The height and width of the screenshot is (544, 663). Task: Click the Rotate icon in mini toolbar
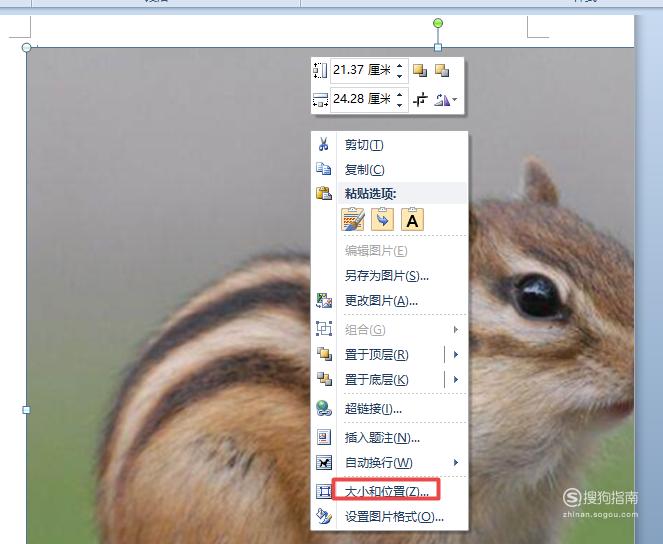(x=442, y=100)
